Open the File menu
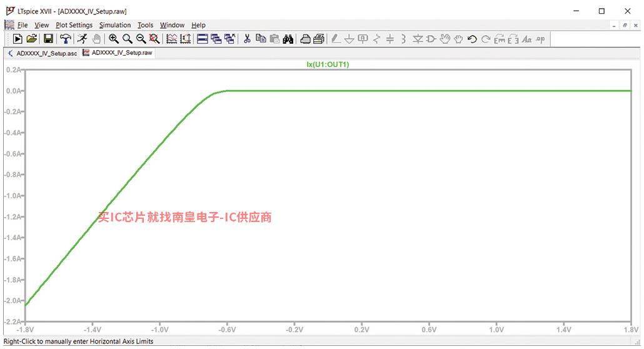This screenshot has width=644, height=349. coord(23,25)
